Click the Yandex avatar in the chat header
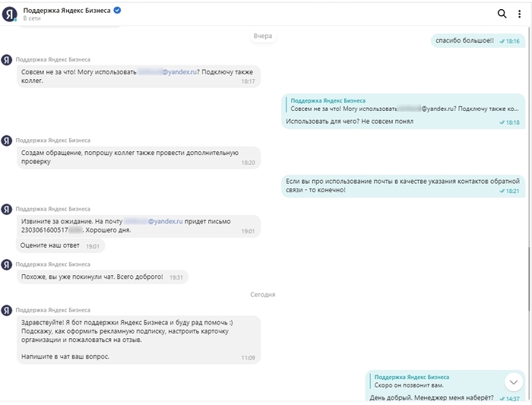Viewport: 532px width, 405px height. [9, 14]
